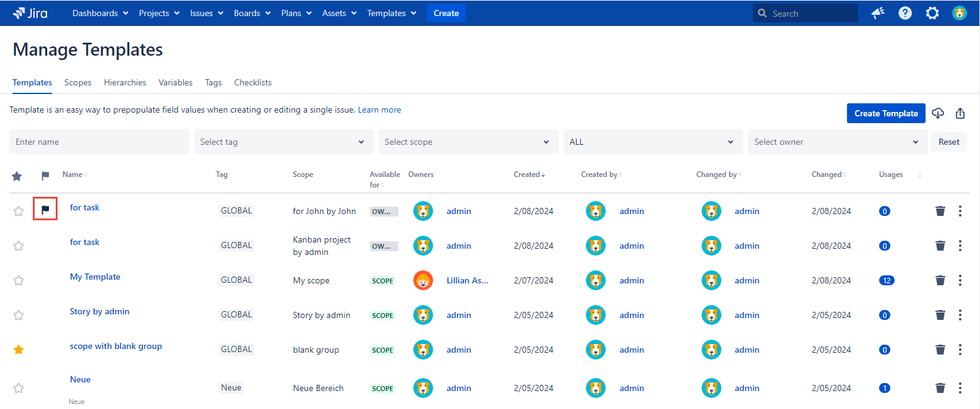This screenshot has height=409, width=980.
Task: Switch to the Hierarchies tab
Action: pos(125,82)
